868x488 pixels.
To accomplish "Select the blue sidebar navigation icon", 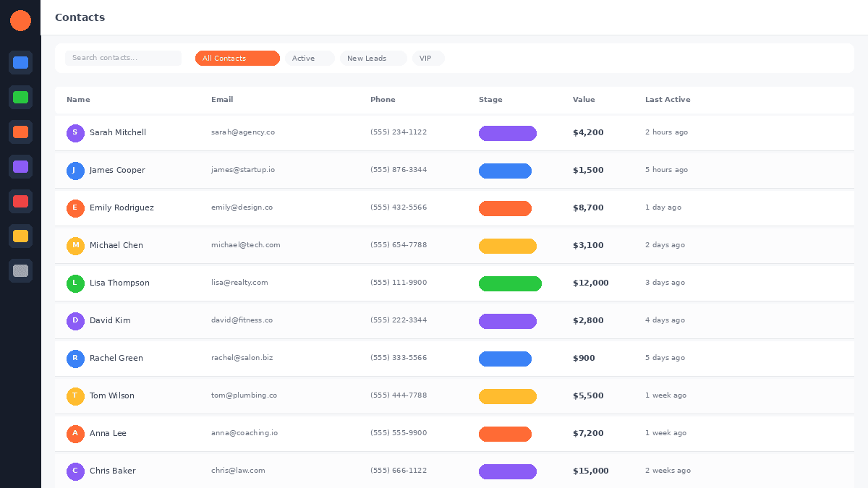I will coord(20,63).
